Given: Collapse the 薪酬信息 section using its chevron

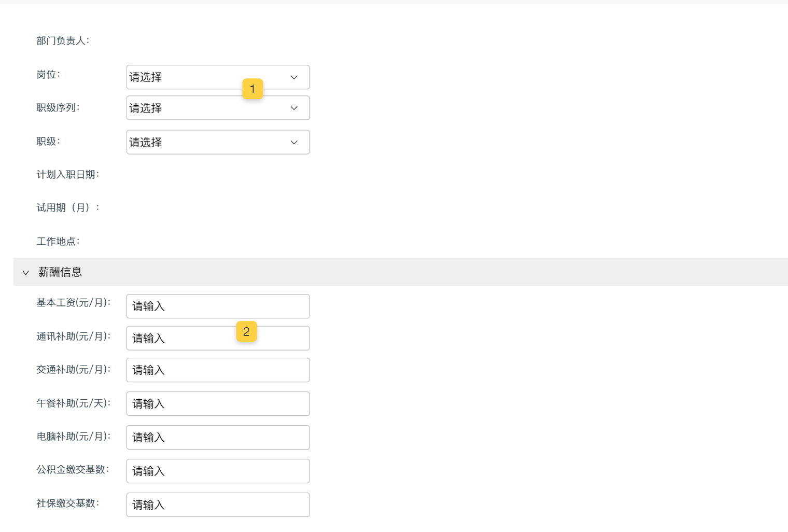Looking at the screenshot, I should click(x=25, y=273).
